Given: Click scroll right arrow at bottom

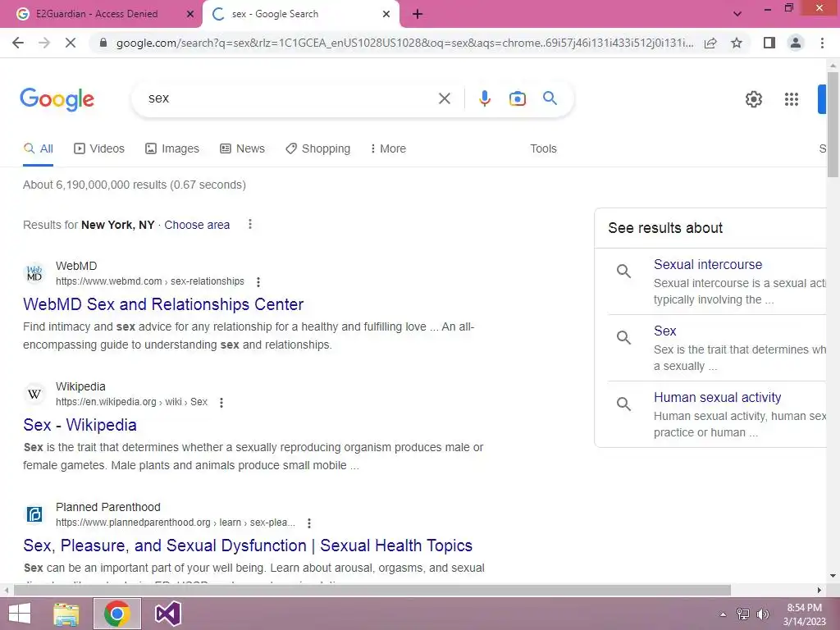Looking at the screenshot, I should click(819, 591).
